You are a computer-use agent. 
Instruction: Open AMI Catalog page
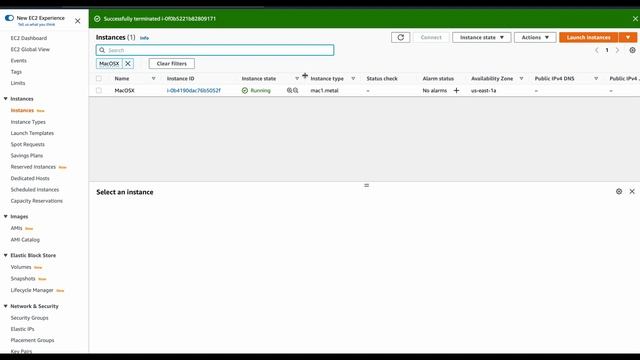[25, 240]
